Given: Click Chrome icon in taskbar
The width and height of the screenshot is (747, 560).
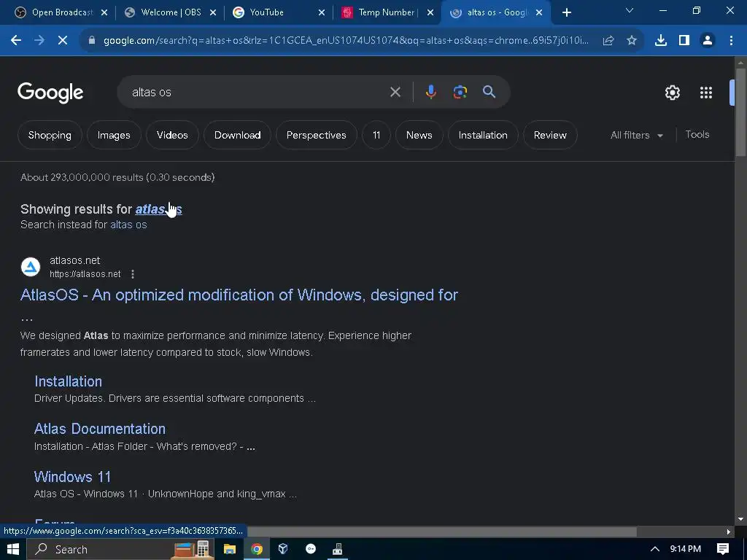Looking at the screenshot, I should pos(257,549).
